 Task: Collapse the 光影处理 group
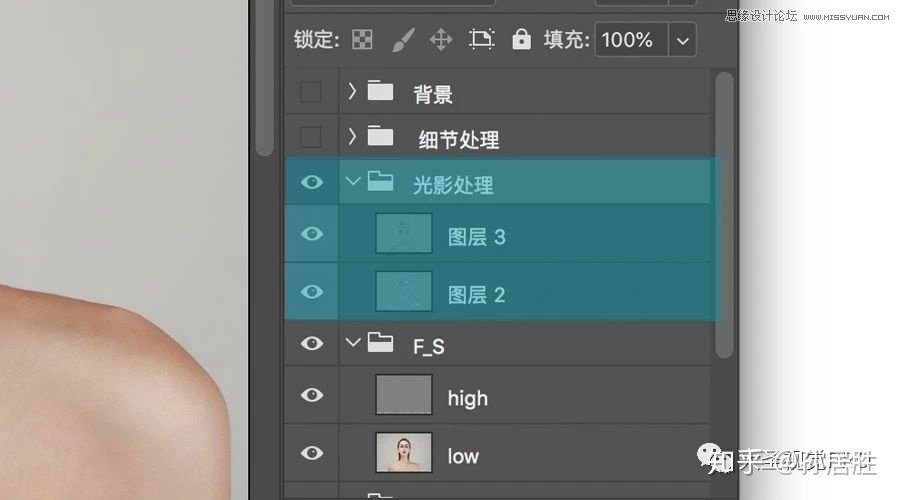click(x=353, y=182)
